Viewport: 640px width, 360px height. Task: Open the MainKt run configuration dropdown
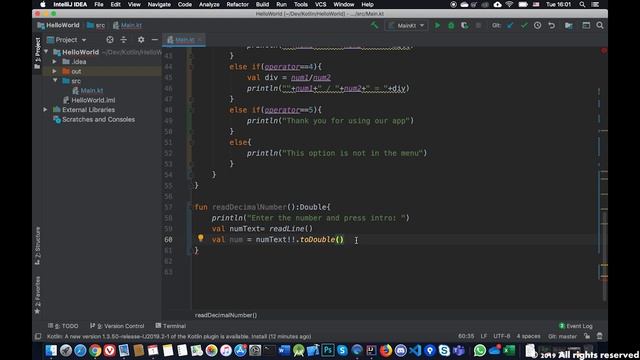pyautogui.click(x=407, y=25)
